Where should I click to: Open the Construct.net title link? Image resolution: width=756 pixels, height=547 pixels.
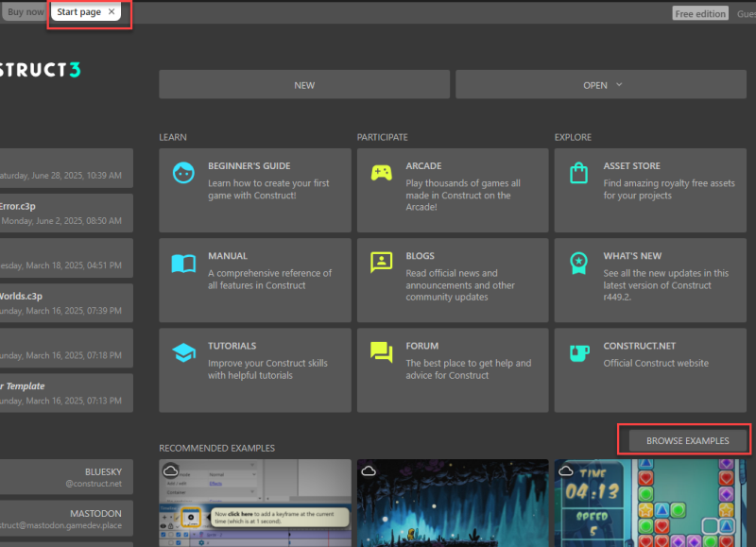pyautogui.click(x=640, y=346)
